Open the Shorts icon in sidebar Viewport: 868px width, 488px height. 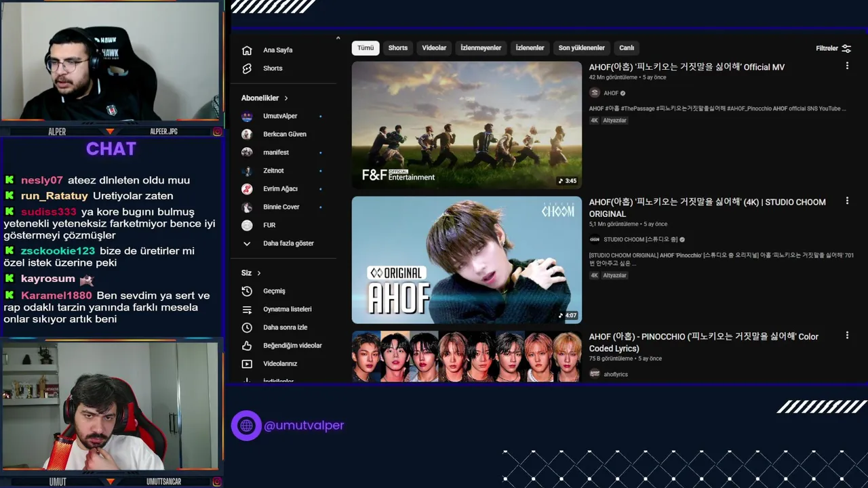pyautogui.click(x=247, y=68)
